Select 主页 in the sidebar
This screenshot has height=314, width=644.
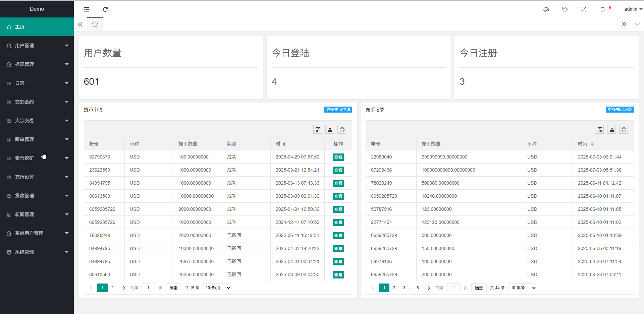[37, 27]
